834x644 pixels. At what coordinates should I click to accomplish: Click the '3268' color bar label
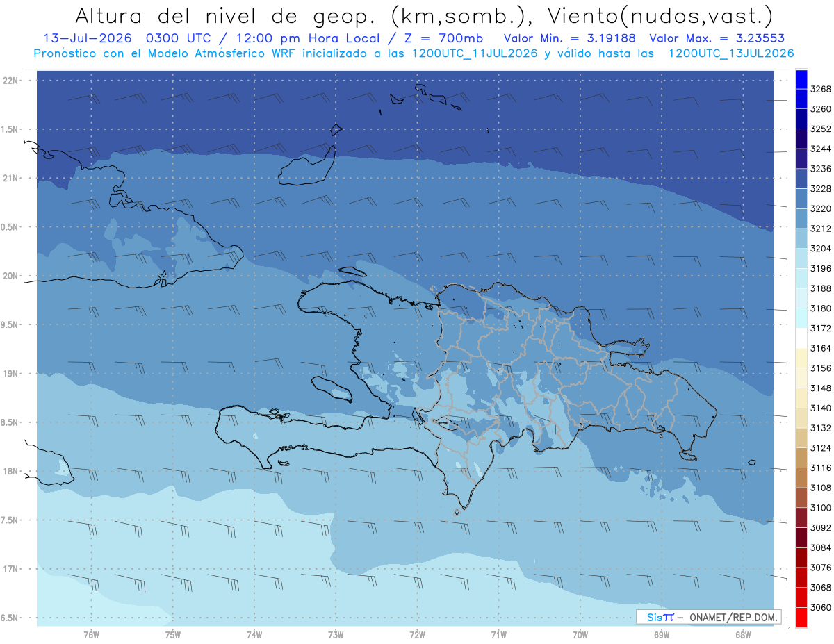(820, 89)
